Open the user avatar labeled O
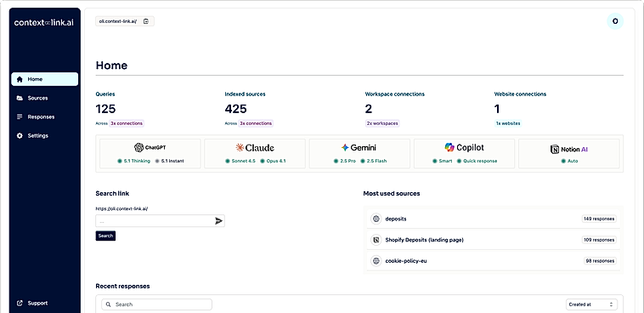Image resolution: width=644 pixels, height=313 pixels. coord(615,21)
